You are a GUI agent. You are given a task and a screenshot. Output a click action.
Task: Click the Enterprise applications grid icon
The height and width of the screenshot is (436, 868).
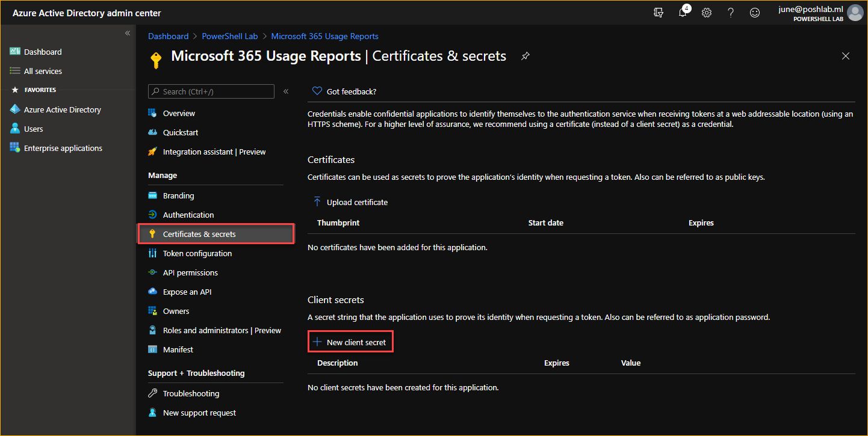coord(15,148)
